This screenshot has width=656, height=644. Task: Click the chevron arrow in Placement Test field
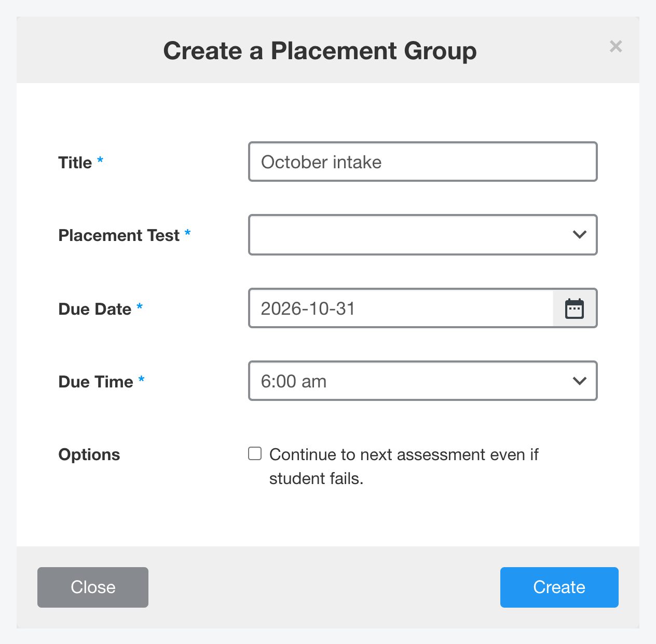pyautogui.click(x=580, y=235)
